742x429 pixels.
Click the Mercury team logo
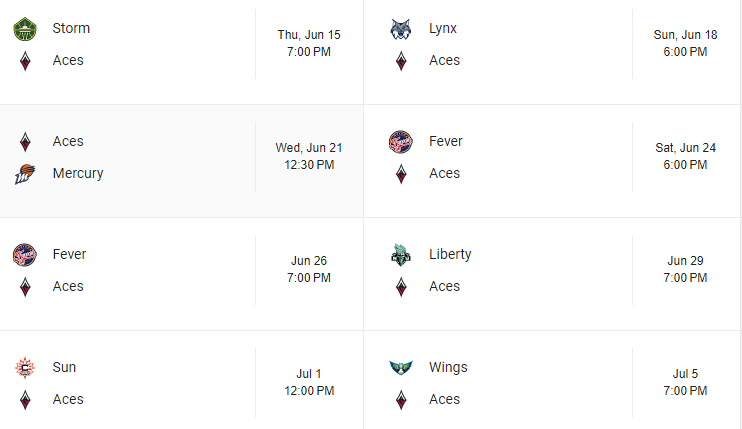pyautogui.click(x=25, y=174)
